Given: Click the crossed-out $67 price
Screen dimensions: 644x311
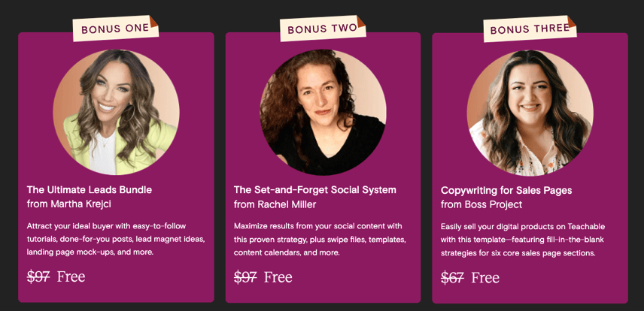Looking at the screenshot, I should click(452, 277).
